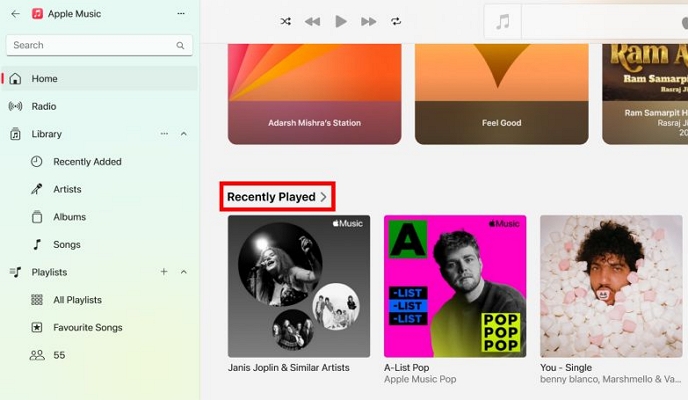
Task: Open the Apple Music more options menu
Action: [181, 14]
